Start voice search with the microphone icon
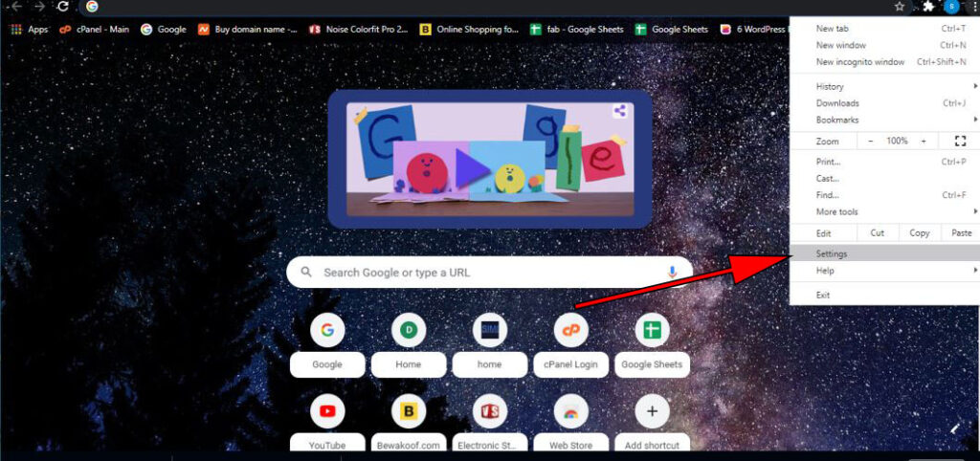This screenshot has width=980, height=461. [673, 272]
